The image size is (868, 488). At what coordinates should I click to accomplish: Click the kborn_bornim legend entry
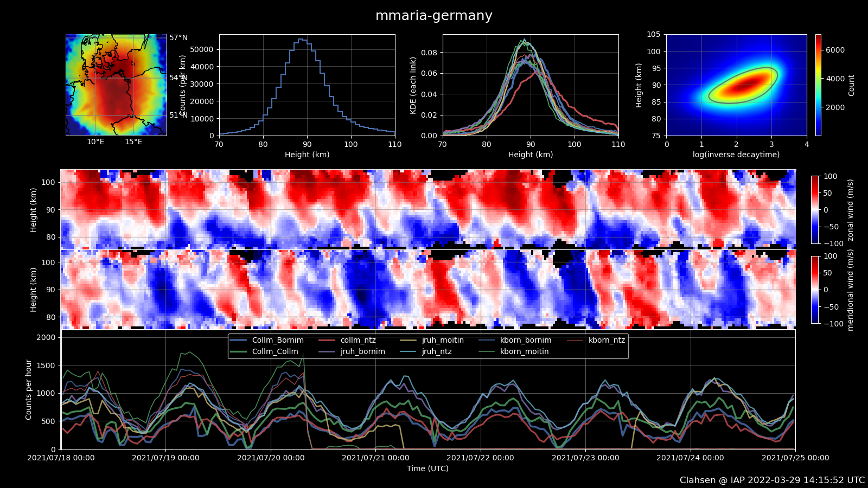pos(515,340)
